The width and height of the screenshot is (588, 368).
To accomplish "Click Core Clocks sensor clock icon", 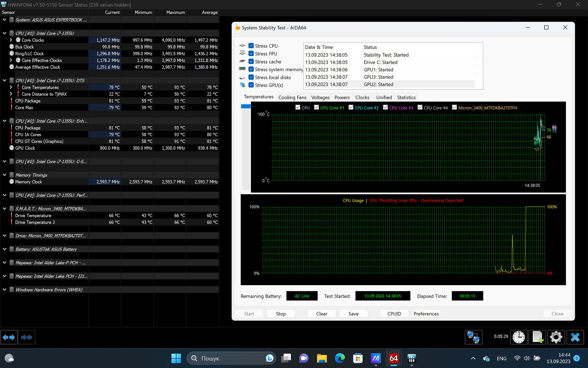I will click(18, 40).
